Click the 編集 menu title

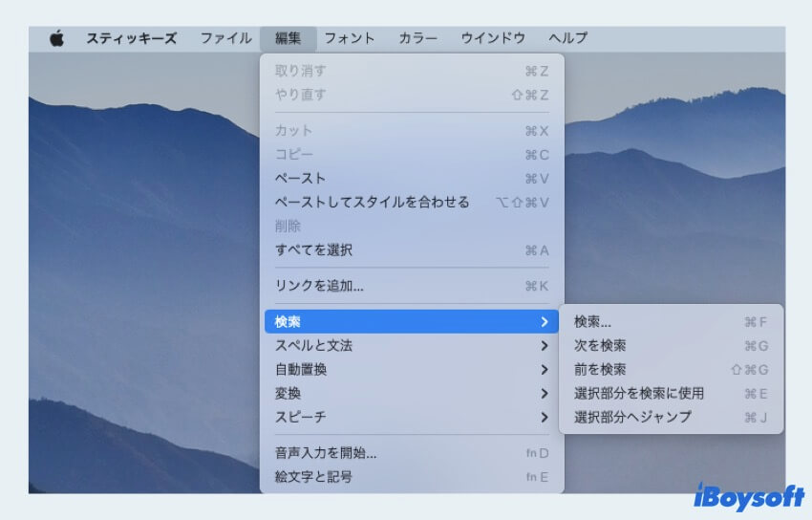(288, 39)
